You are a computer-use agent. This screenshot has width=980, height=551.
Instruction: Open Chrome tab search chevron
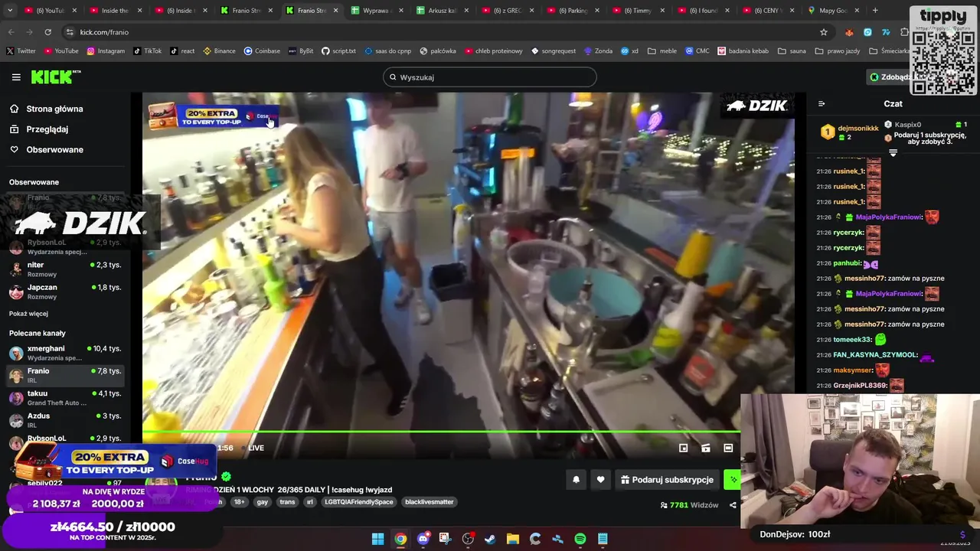(11, 11)
